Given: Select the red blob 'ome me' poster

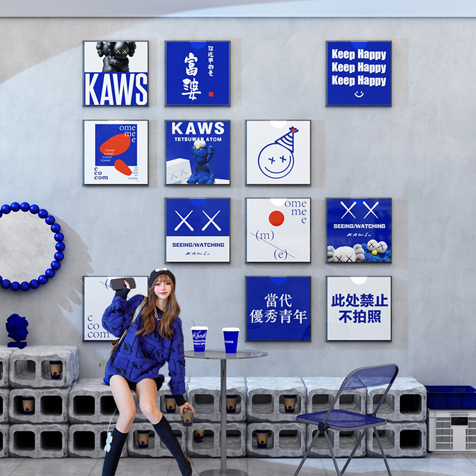Looking at the screenshot, I should click(x=115, y=152).
